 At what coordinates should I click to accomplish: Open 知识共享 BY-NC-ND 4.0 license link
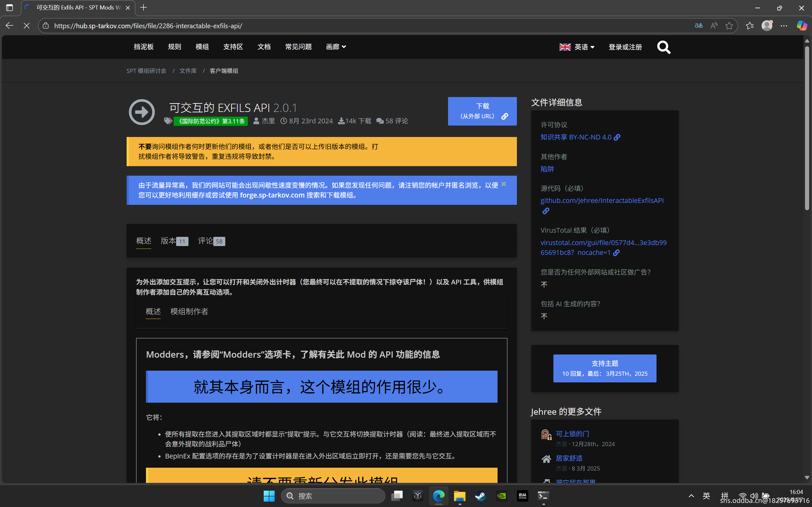click(x=580, y=137)
